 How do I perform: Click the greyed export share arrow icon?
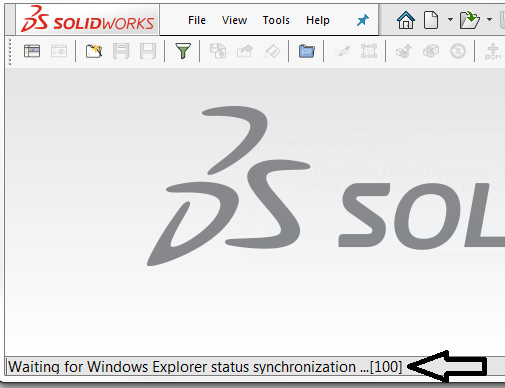point(245,51)
